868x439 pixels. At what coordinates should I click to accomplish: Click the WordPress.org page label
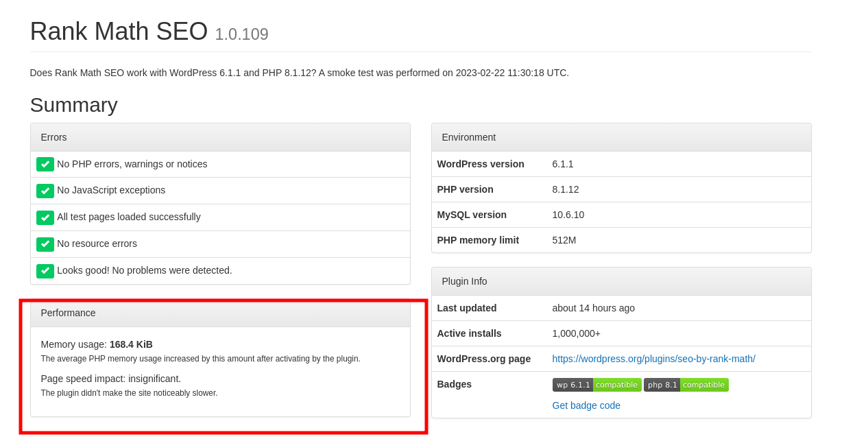click(x=484, y=359)
